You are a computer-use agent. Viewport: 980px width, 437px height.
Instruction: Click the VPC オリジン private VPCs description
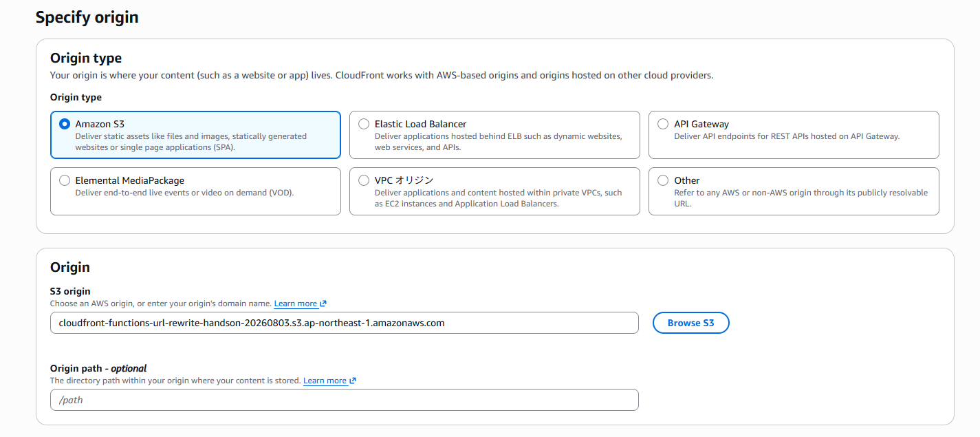[x=499, y=198]
